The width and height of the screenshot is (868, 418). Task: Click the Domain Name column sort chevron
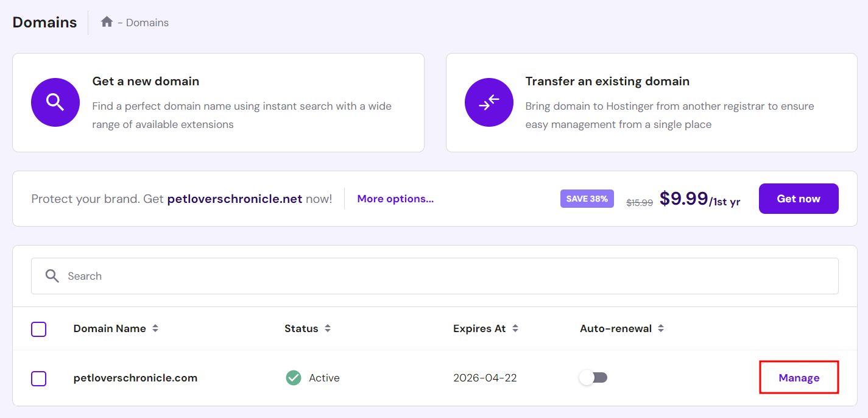[x=156, y=328]
